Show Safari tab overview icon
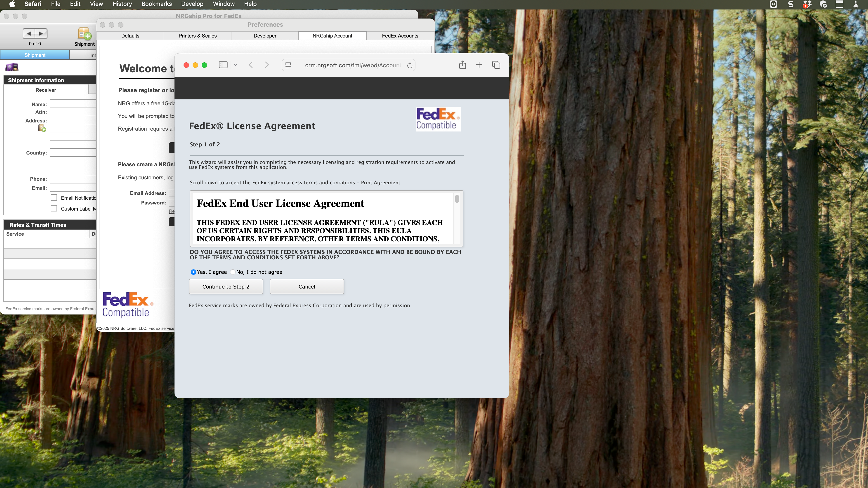Viewport: 868px width, 488px height. 496,65
